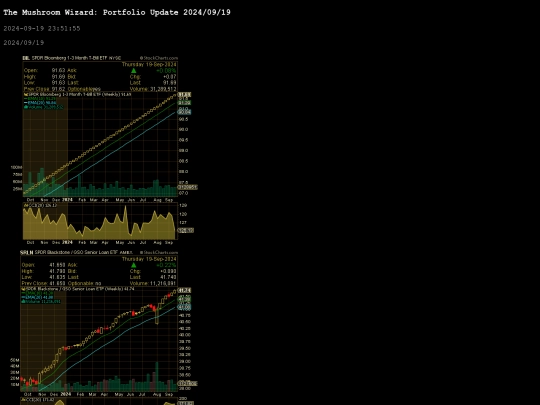This screenshot has width=540, height=405.
Task: Click the 'The Mushroom Wizard: Portfolio Update' title
Action: [x=117, y=12]
